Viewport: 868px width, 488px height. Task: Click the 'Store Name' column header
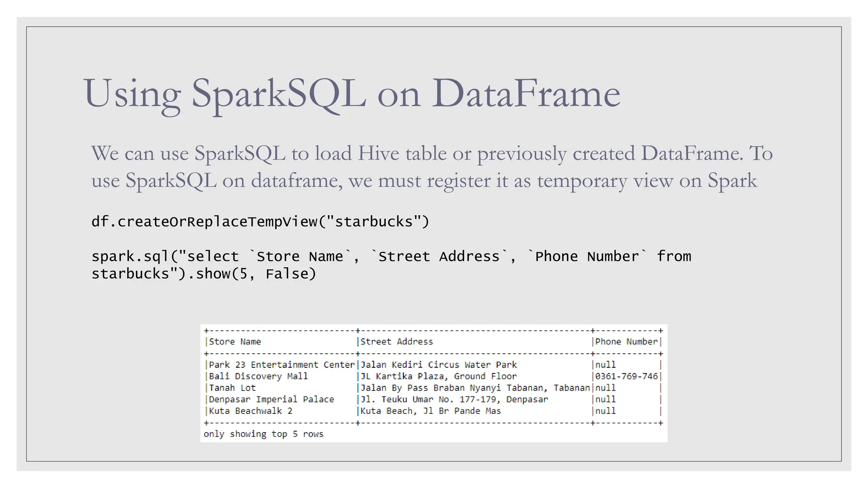click(235, 342)
